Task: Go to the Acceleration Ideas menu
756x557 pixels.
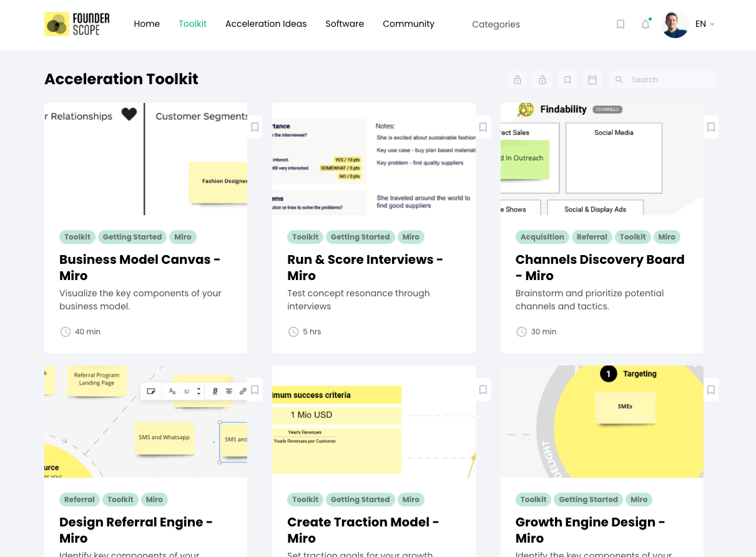Action: 266,24
